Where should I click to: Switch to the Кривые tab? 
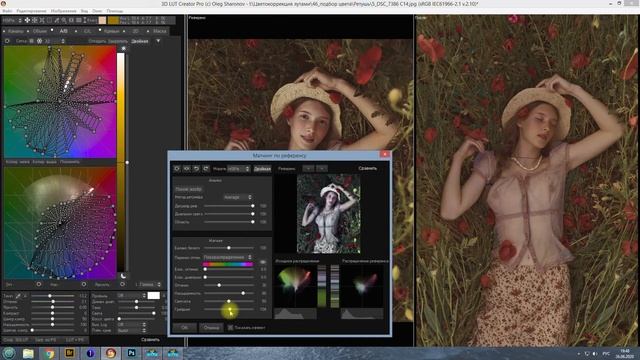pyautogui.click(x=111, y=31)
